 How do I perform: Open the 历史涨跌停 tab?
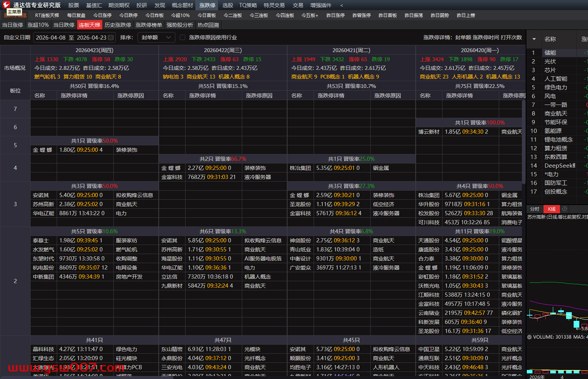(118, 25)
